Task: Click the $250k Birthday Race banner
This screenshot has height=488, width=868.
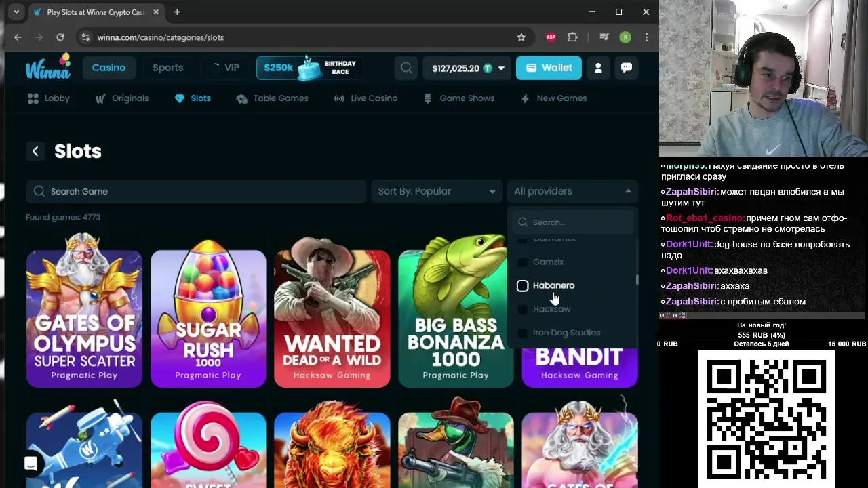Action: [x=309, y=68]
